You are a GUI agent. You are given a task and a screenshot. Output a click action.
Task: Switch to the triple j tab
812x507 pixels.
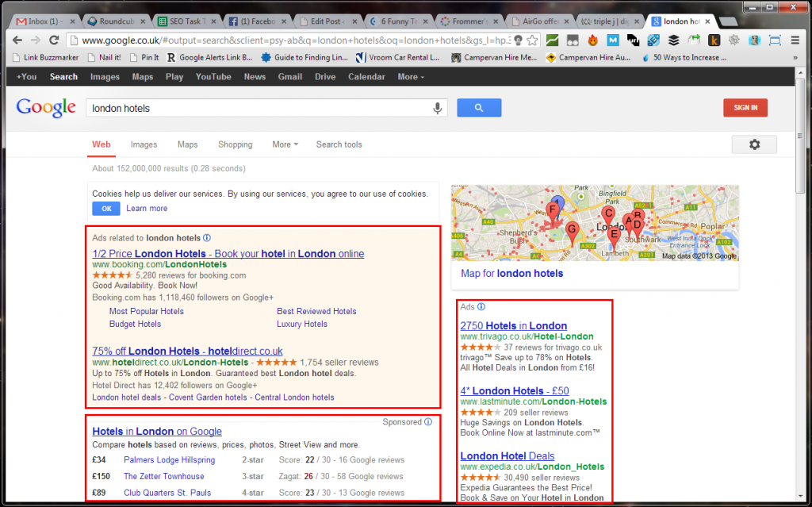tap(610, 21)
